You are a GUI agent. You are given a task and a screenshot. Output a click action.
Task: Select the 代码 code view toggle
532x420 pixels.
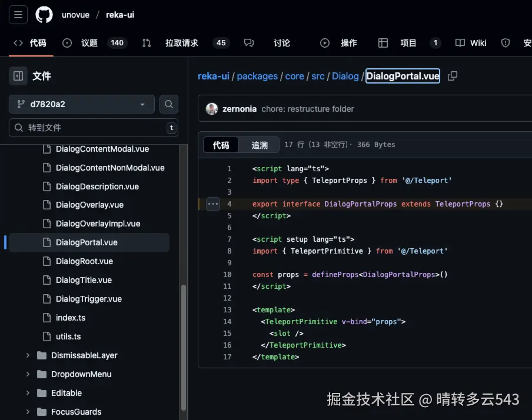pyautogui.click(x=221, y=145)
